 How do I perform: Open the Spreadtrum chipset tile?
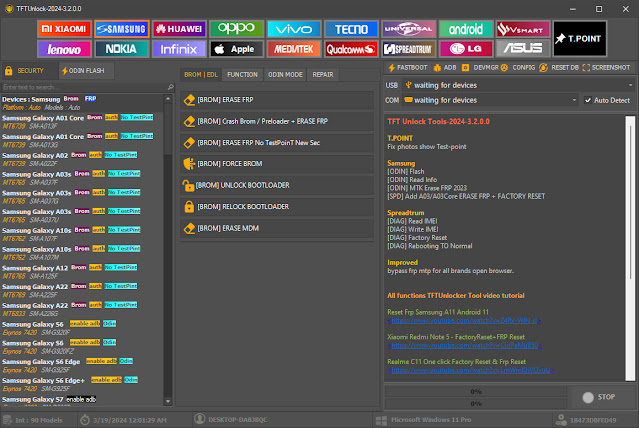point(409,49)
